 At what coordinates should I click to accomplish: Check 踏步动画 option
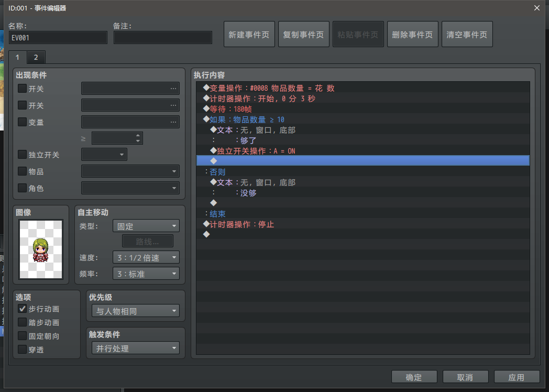[22, 322]
